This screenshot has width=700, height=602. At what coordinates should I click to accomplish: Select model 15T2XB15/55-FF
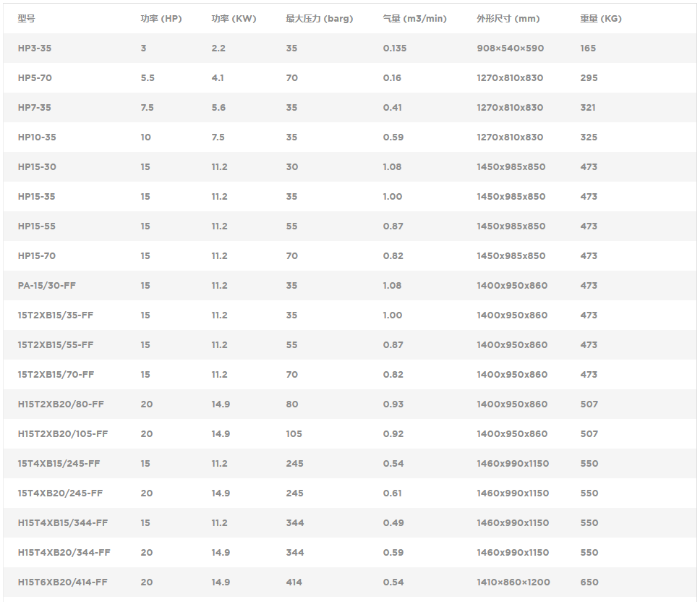[x=56, y=345]
